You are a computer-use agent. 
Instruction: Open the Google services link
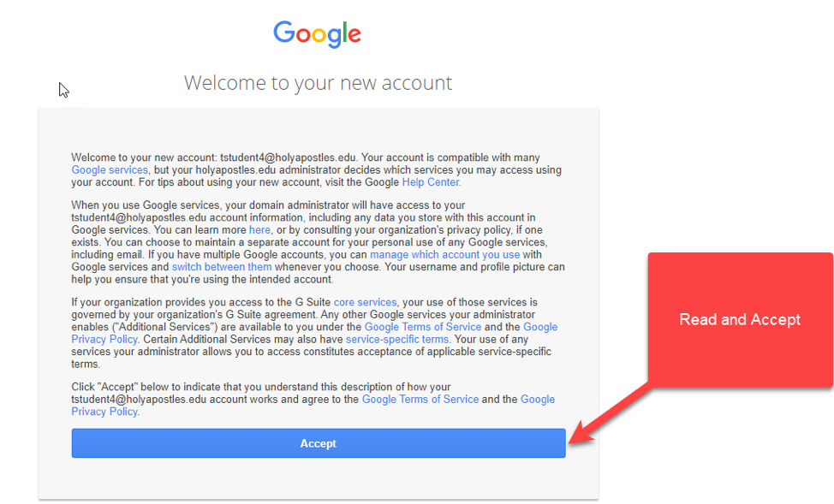coord(110,170)
